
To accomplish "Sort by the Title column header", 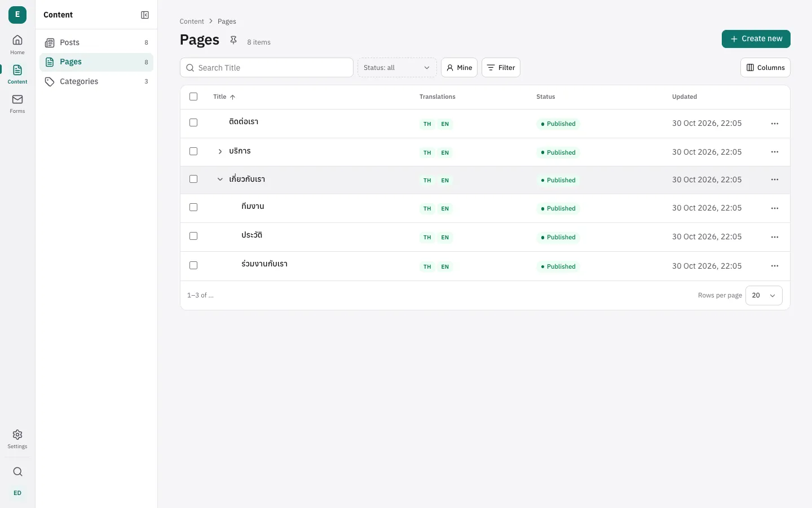I will (224, 97).
